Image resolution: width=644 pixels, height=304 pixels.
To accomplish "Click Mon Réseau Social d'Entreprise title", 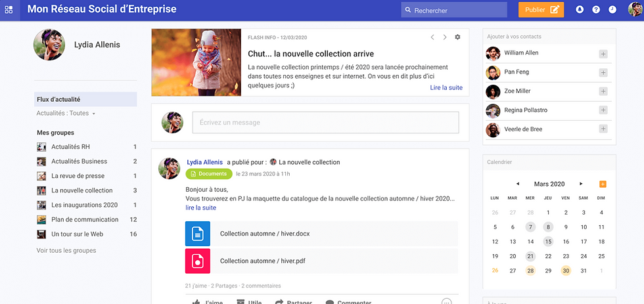I will click(102, 9).
